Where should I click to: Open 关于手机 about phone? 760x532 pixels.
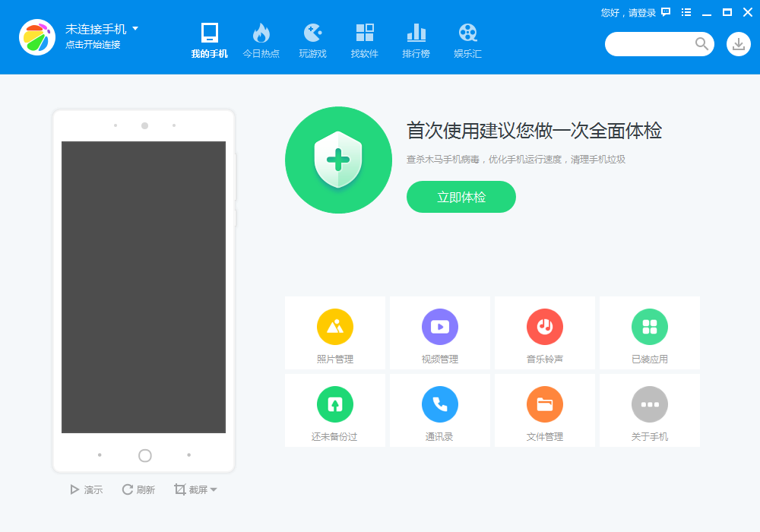650,410
